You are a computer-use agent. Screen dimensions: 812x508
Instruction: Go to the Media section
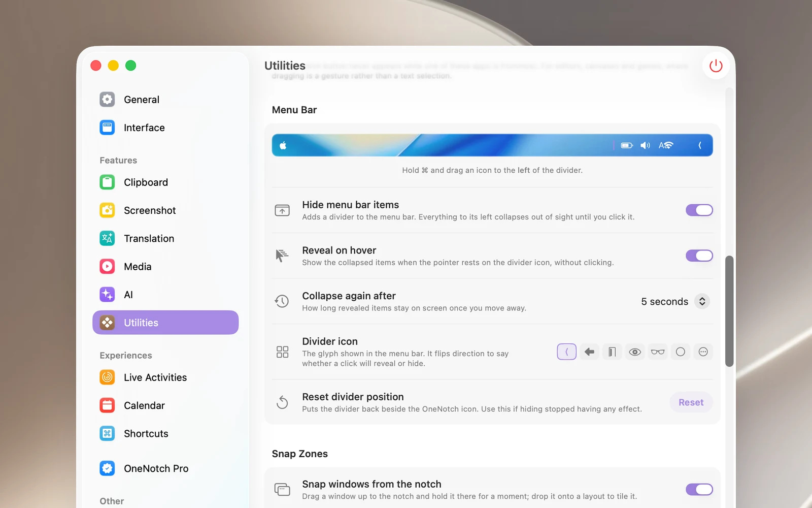coord(165,266)
